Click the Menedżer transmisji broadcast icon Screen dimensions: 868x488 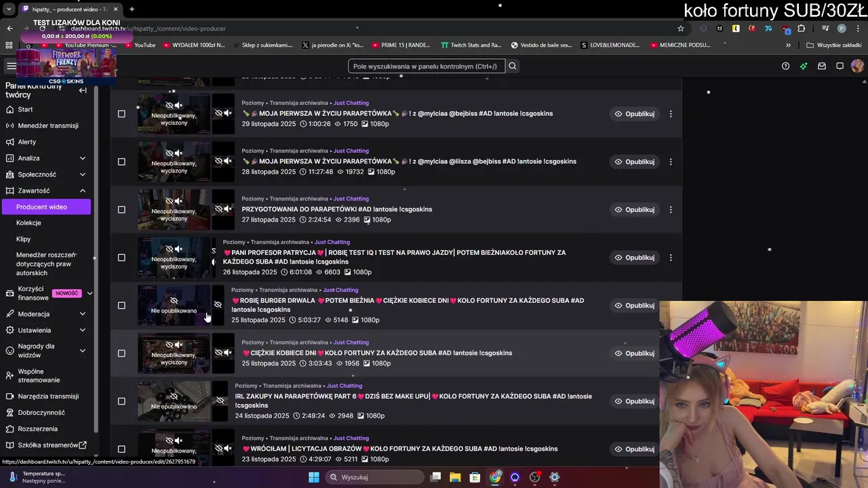click(9, 125)
